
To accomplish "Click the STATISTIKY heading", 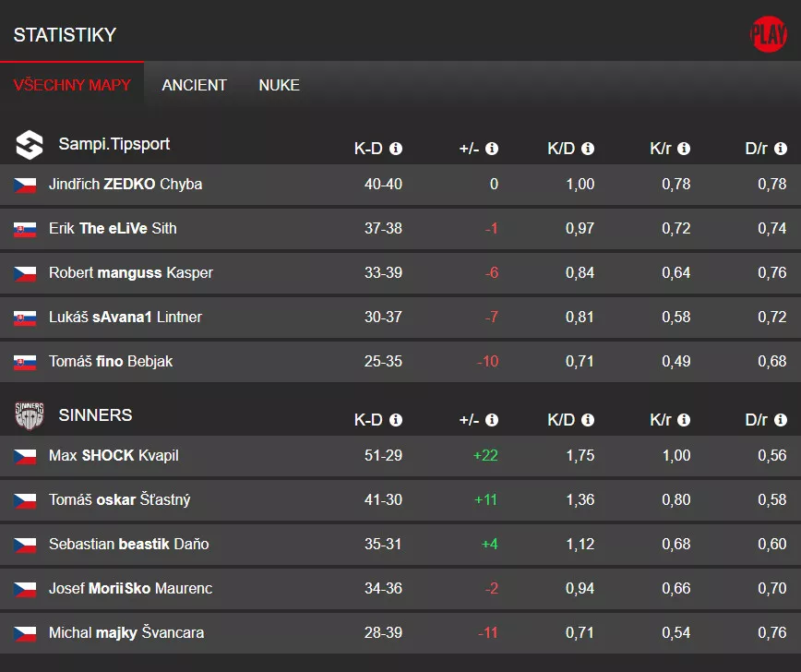I will pyautogui.click(x=65, y=34).
